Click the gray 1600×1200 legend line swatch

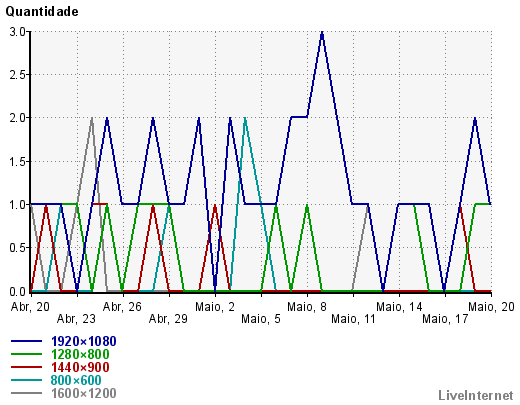pyautogui.click(x=27, y=393)
